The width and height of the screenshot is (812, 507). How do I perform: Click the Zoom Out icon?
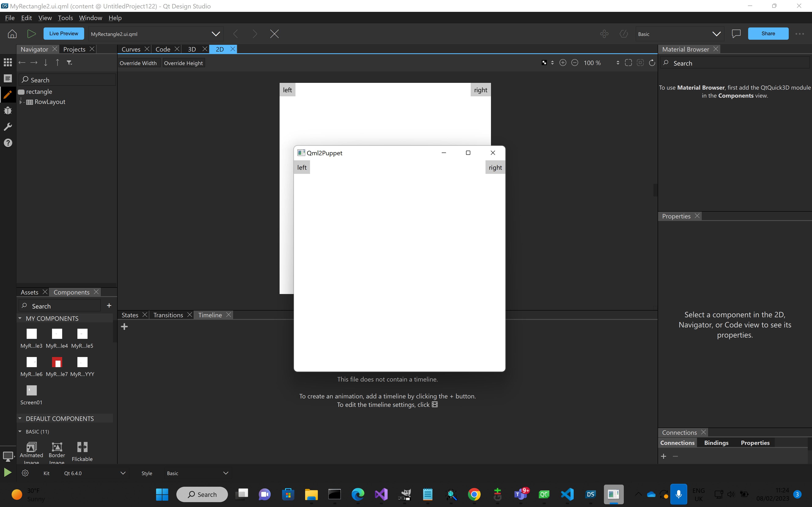click(575, 63)
